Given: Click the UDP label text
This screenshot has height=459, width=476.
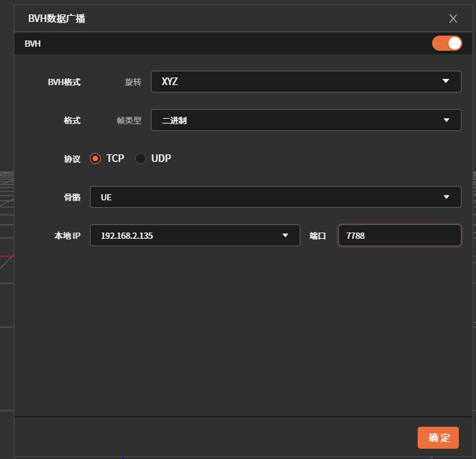Looking at the screenshot, I should tap(161, 158).
